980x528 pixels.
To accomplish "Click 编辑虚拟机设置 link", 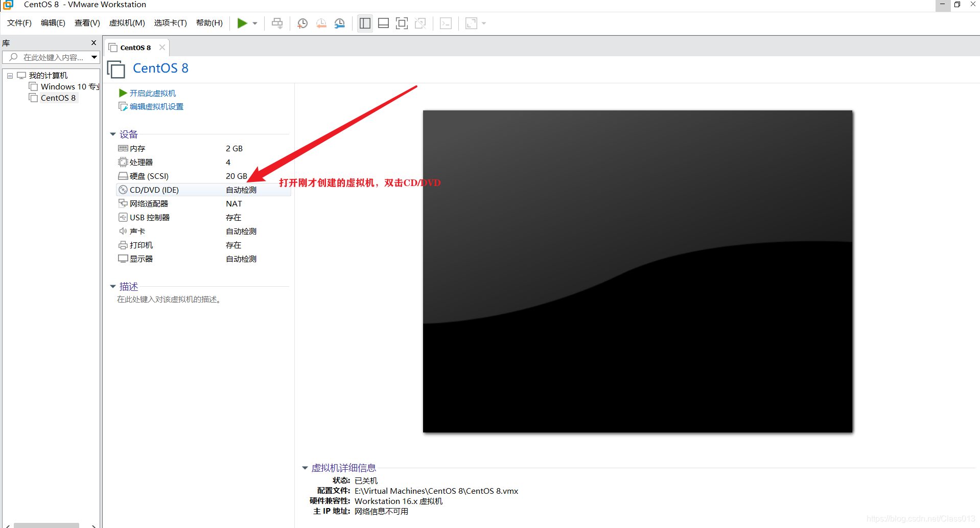I will click(156, 106).
